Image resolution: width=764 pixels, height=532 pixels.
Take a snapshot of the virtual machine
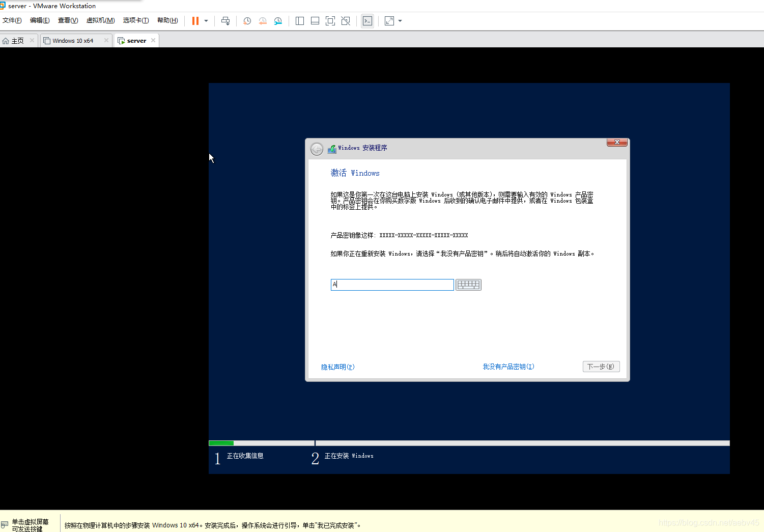tap(247, 21)
